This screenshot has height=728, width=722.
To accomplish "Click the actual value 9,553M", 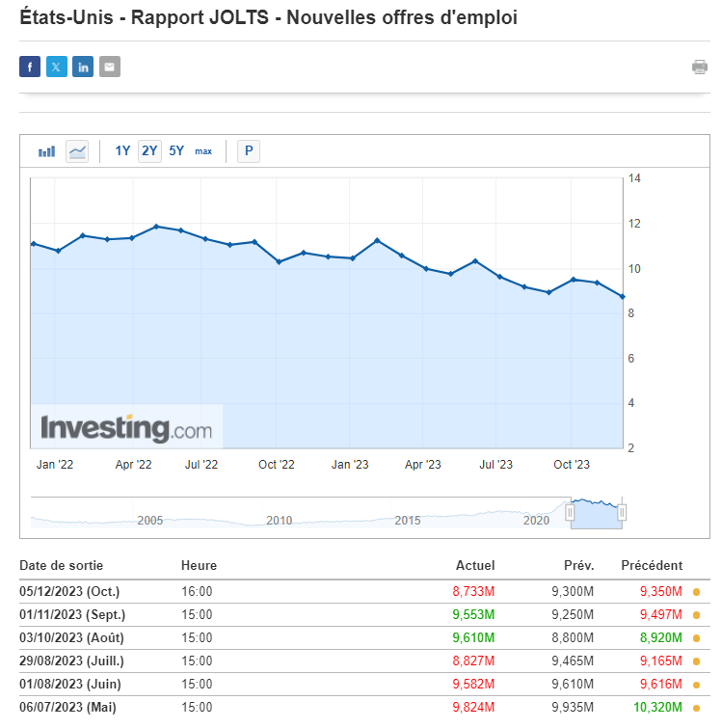I will click(x=473, y=615).
